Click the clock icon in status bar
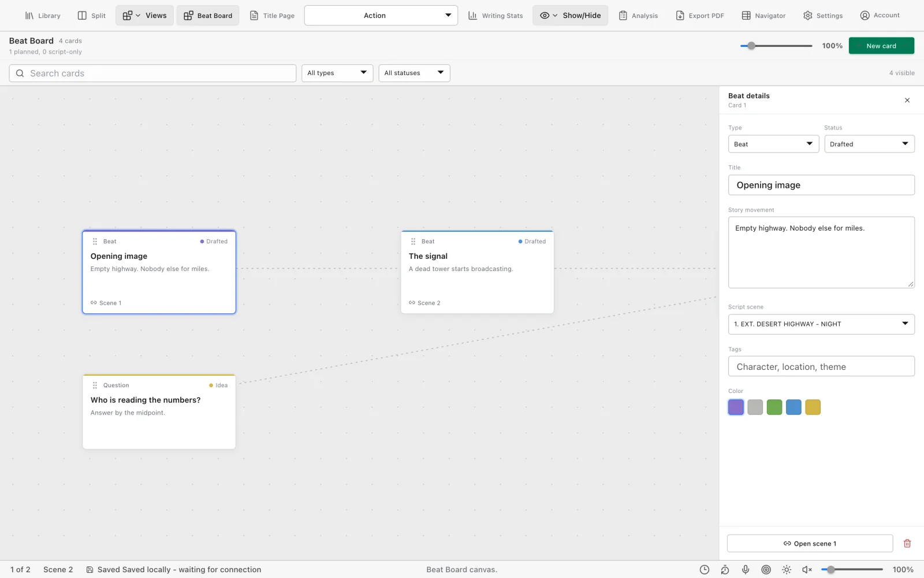The width and height of the screenshot is (924, 578). pyautogui.click(x=705, y=570)
